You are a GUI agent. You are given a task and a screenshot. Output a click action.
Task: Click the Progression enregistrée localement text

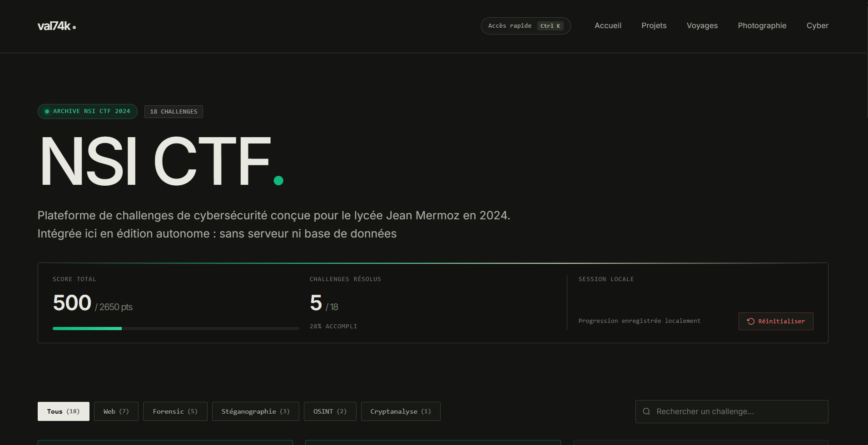click(639, 321)
